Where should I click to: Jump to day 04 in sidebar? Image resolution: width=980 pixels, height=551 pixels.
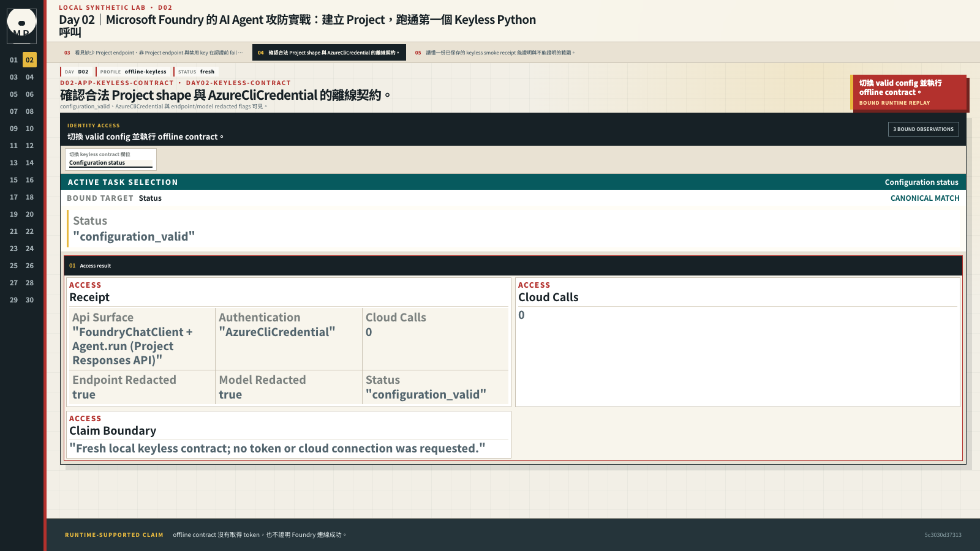[x=29, y=77]
